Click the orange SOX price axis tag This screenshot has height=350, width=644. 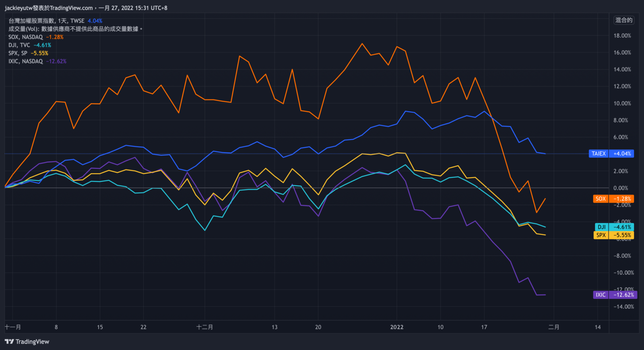tap(613, 199)
